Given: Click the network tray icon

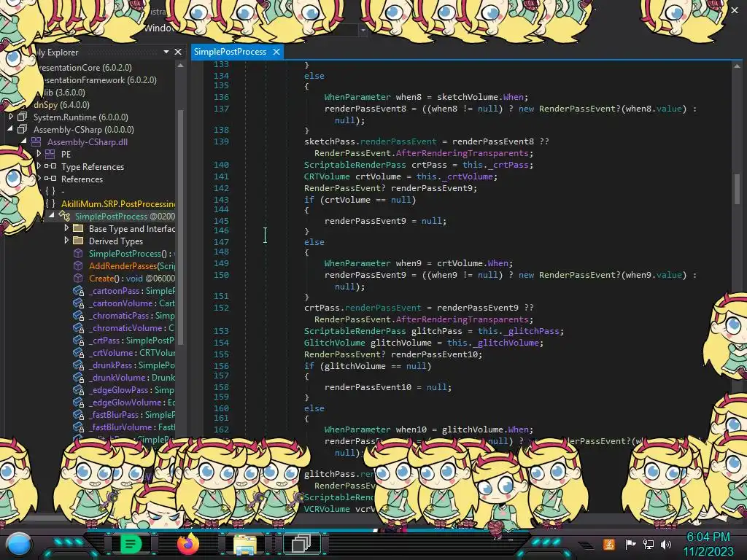Looking at the screenshot, I should [x=648, y=544].
